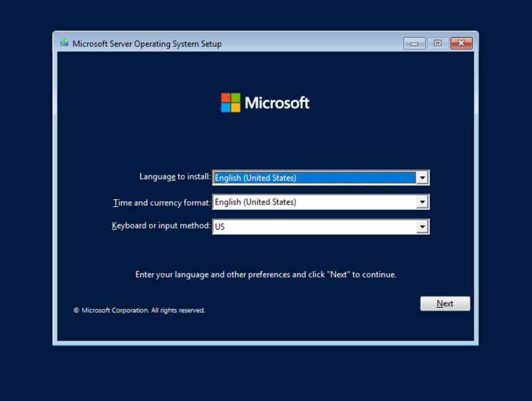532x401 pixels.
Task: Click the US keyboard value field
Action: coord(314,227)
